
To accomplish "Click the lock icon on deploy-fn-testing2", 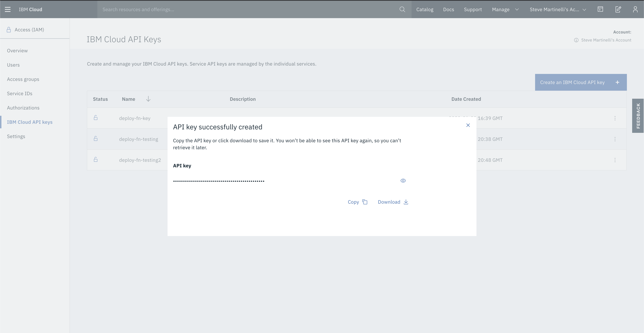I will (96, 159).
